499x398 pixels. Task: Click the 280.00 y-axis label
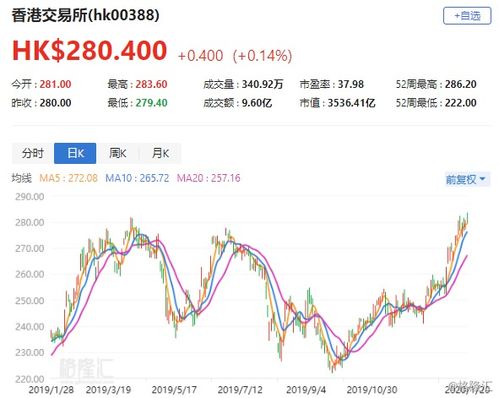point(29,222)
